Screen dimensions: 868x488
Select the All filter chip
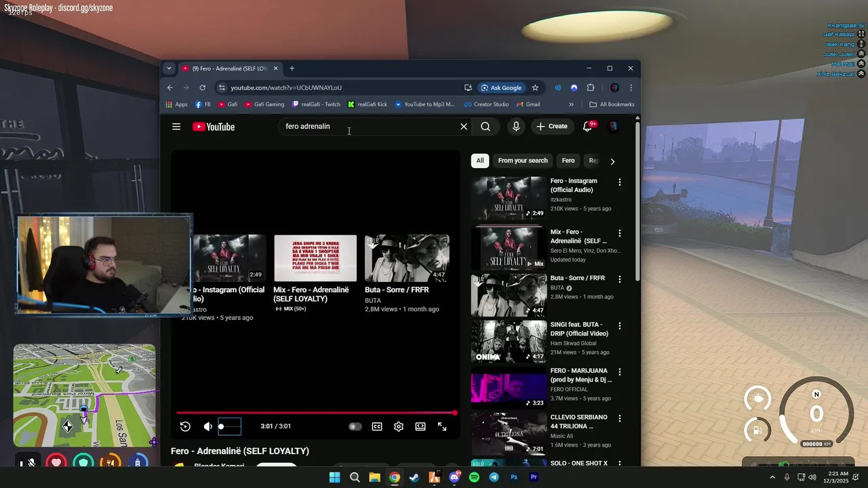[x=480, y=161]
